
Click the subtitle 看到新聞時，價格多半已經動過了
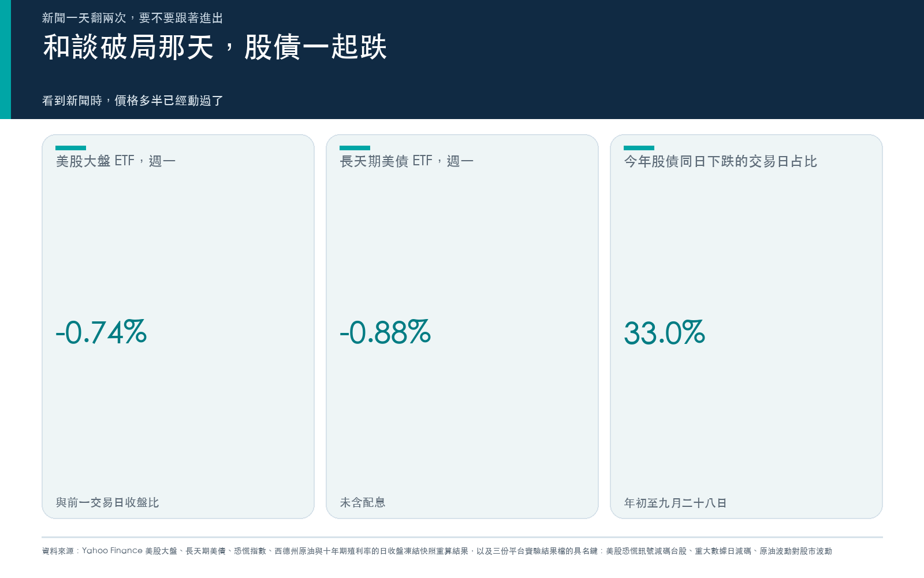[x=132, y=101]
